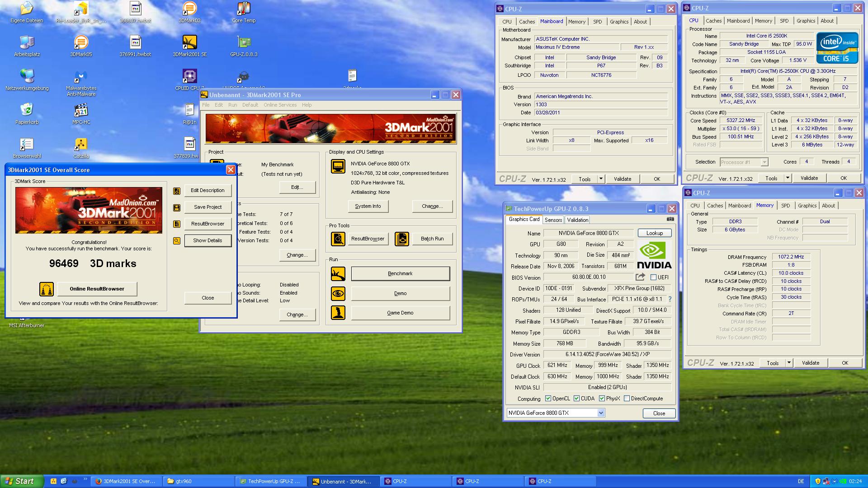Viewport: 868px width, 488px height.
Task: Open the 3DMark05 desktop icon
Action: click(x=81, y=46)
